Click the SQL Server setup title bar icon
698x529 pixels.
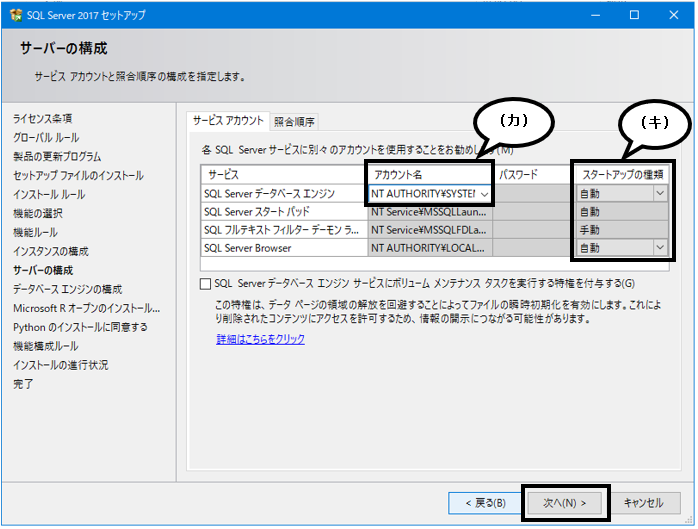(16, 15)
